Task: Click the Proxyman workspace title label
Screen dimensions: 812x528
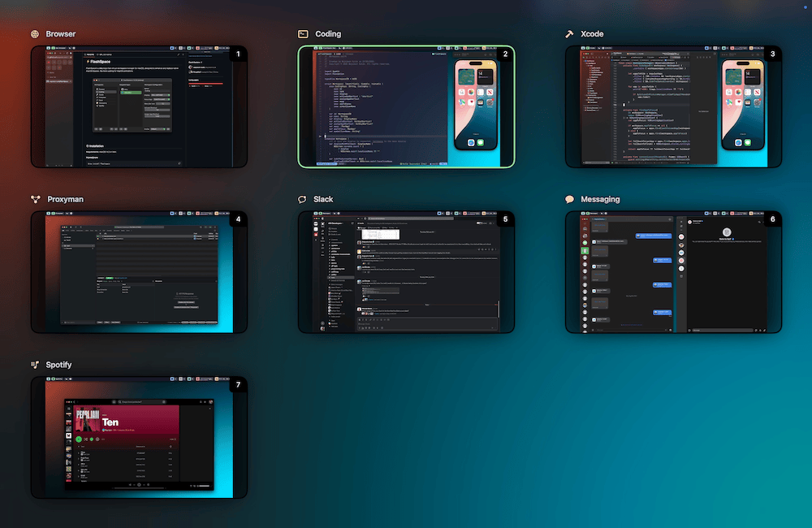Action: point(65,199)
